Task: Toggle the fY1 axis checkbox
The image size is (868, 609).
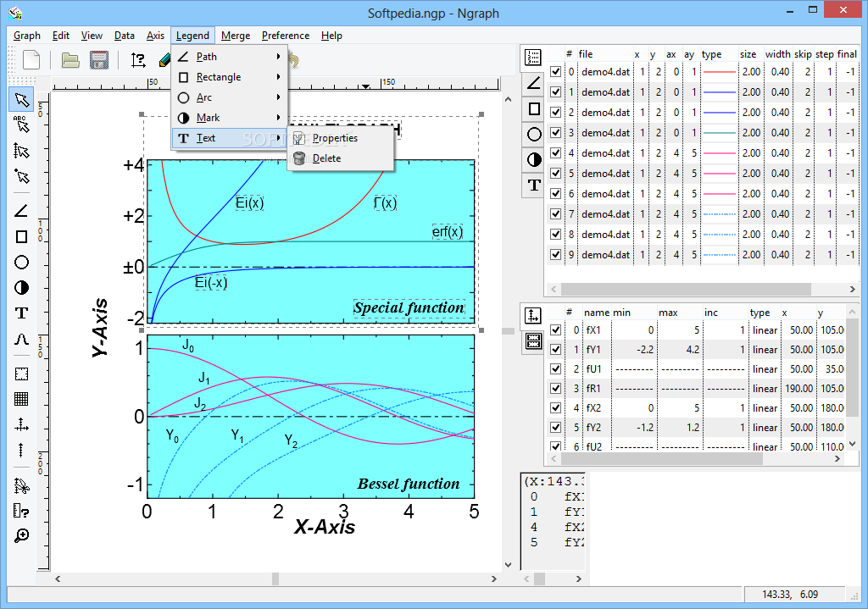Action: pos(555,350)
